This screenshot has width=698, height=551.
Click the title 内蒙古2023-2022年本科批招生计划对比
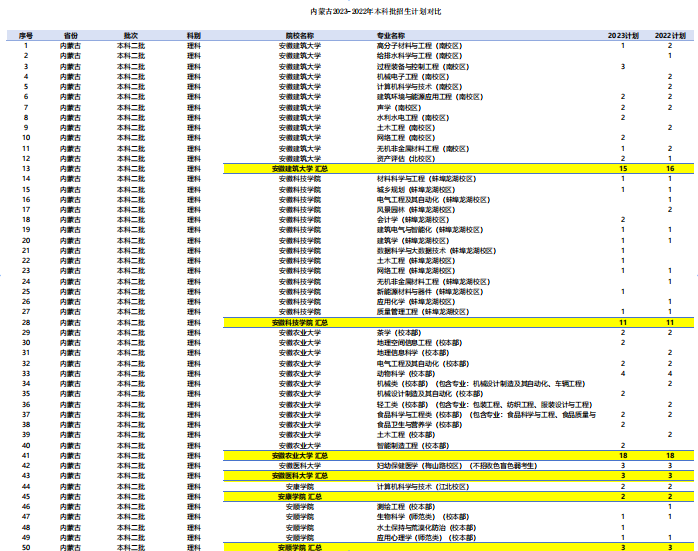pyautogui.click(x=349, y=10)
